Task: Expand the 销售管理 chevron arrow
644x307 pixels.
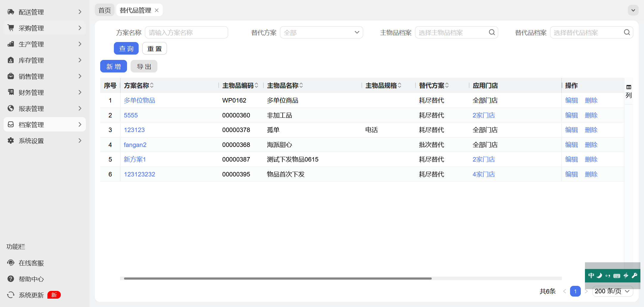Action: click(80, 76)
